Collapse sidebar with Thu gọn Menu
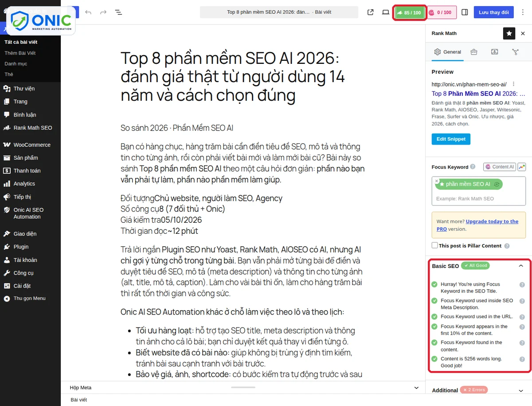The width and height of the screenshot is (532, 406). (29, 299)
